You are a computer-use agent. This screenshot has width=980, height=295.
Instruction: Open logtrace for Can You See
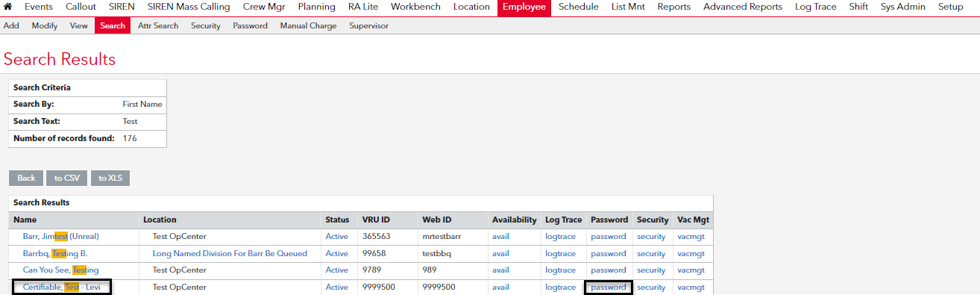560,270
